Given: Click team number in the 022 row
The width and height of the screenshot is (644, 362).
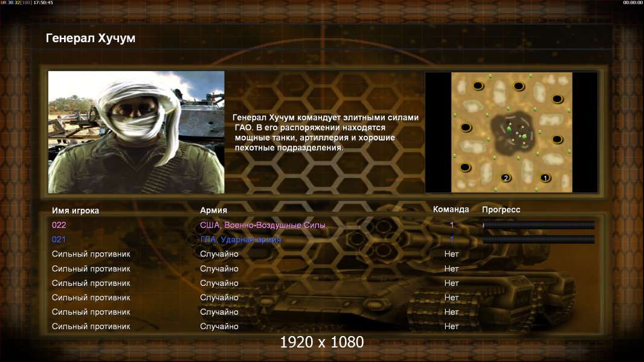Looking at the screenshot, I should tap(452, 224).
